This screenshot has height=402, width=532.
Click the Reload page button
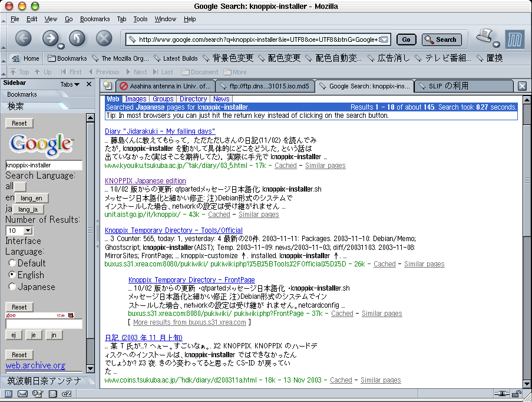point(77,38)
